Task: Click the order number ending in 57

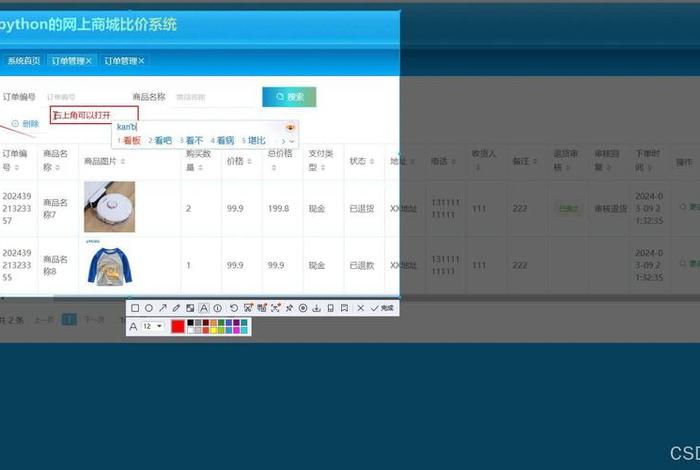Action: [x=17, y=208]
